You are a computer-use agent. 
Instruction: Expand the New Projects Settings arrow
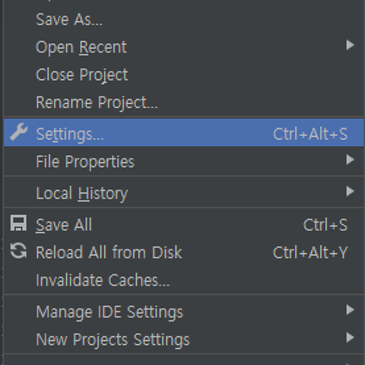pyautogui.click(x=350, y=338)
